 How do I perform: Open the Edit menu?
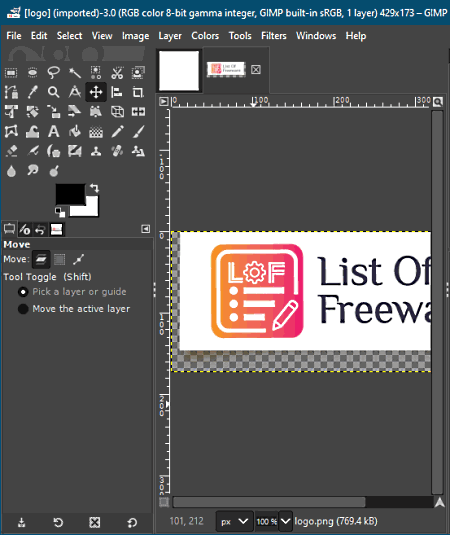pos(39,36)
